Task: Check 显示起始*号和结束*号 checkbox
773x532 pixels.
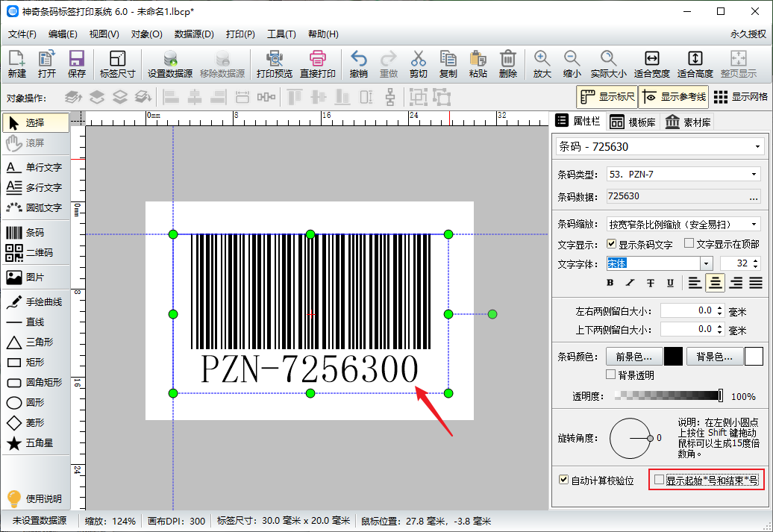Action: click(659, 479)
